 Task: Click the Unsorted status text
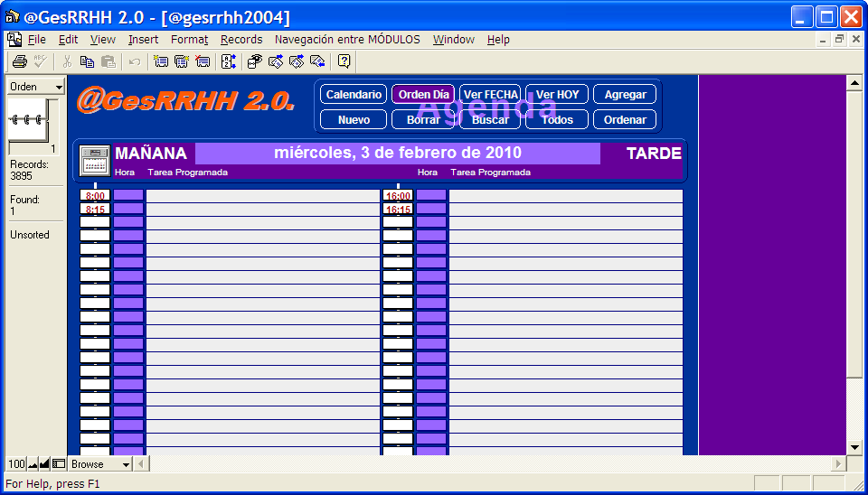pyautogui.click(x=30, y=235)
